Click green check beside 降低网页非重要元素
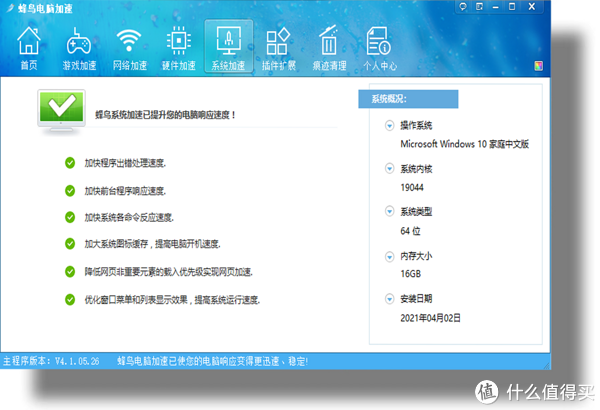The width and height of the screenshot is (600, 410). coord(70,271)
